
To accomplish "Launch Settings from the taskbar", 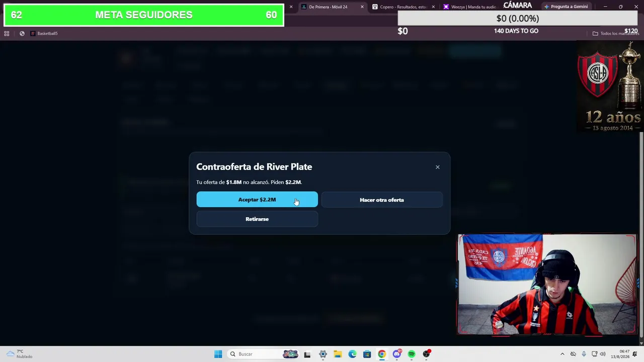I will click(323, 354).
